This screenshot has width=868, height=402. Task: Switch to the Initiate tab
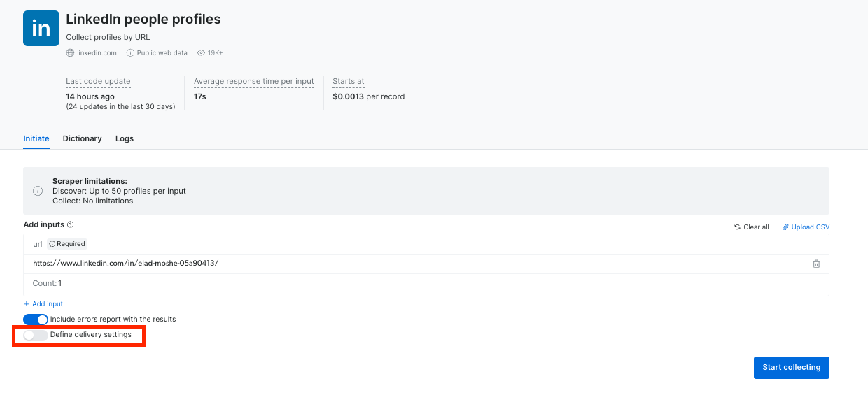point(36,138)
